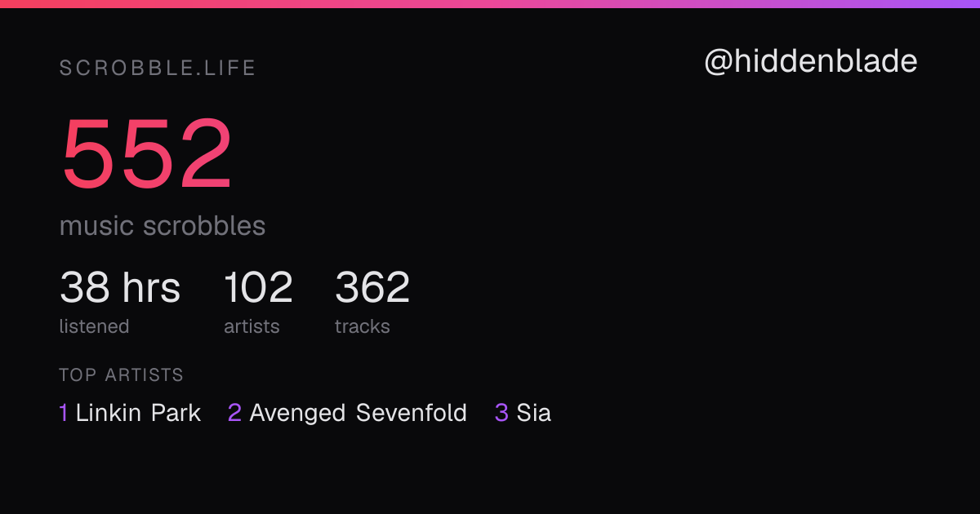This screenshot has height=514, width=980.
Task: Click the TOP ARTISTS heading
Action: click(x=121, y=375)
